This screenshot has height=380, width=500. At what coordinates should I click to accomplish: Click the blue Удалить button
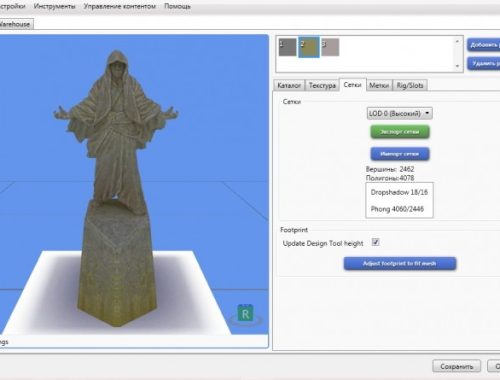click(x=484, y=63)
